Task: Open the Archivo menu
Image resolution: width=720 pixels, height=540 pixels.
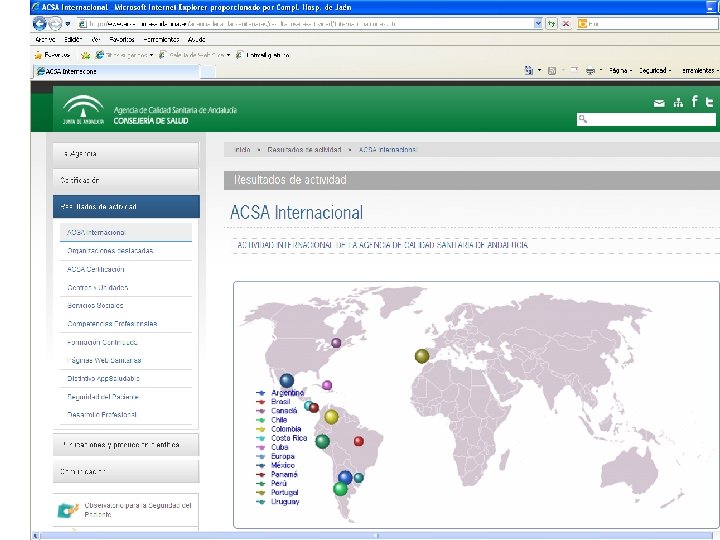Action: coord(45,39)
